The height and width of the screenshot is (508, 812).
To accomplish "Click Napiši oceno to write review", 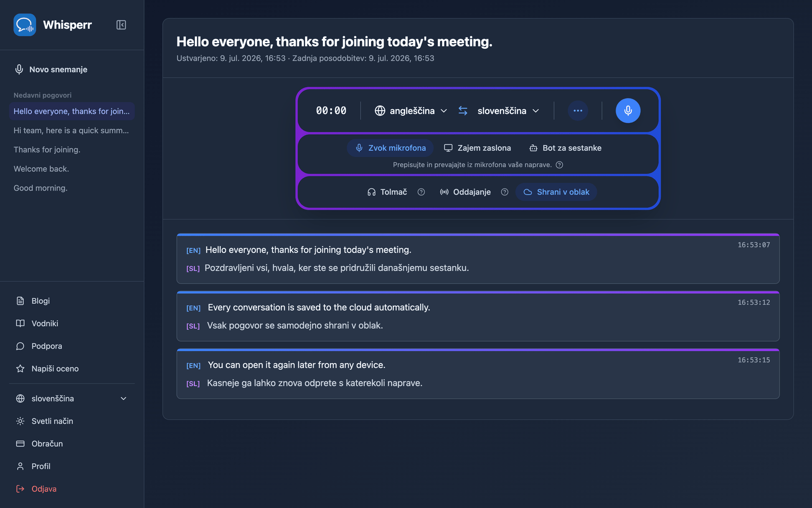I will (x=72, y=369).
